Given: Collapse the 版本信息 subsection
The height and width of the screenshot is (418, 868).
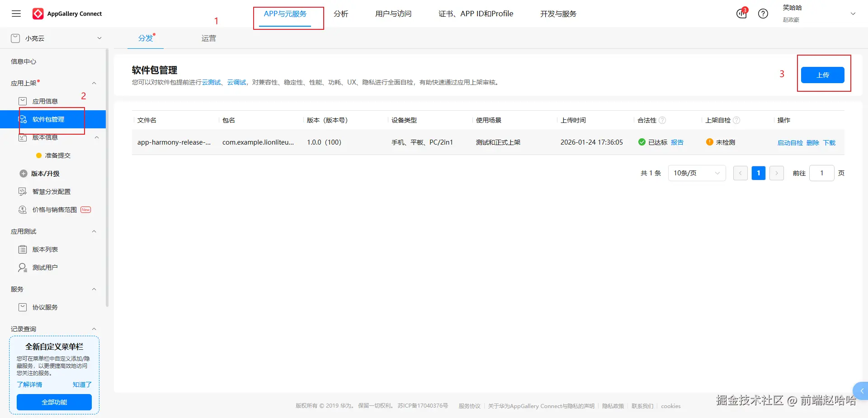Looking at the screenshot, I should (x=97, y=137).
